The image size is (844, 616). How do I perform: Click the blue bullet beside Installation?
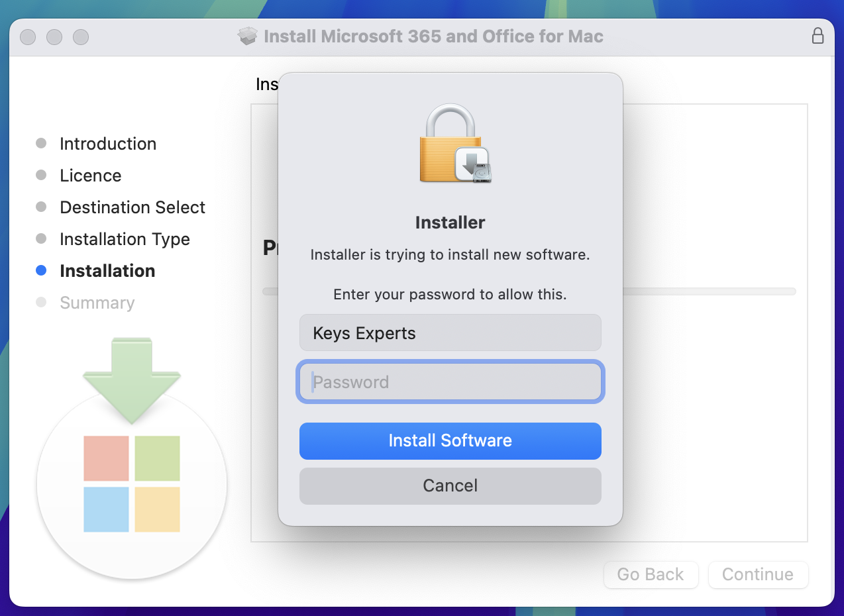[x=41, y=270]
